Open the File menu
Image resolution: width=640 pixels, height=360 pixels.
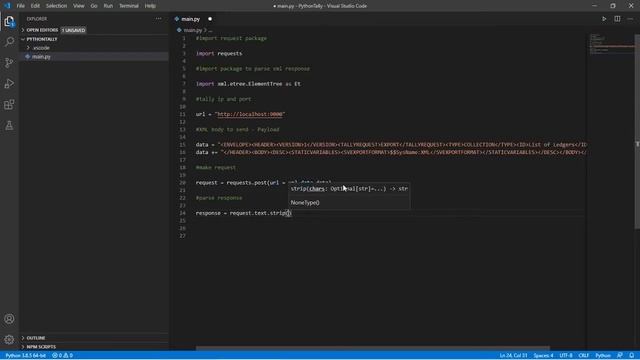click(x=20, y=6)
